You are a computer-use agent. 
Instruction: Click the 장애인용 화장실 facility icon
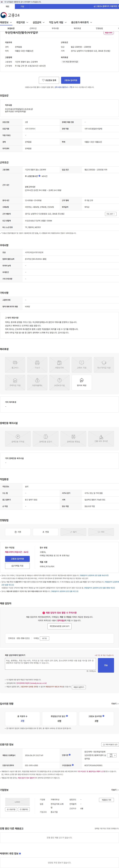tap(73, 438)
